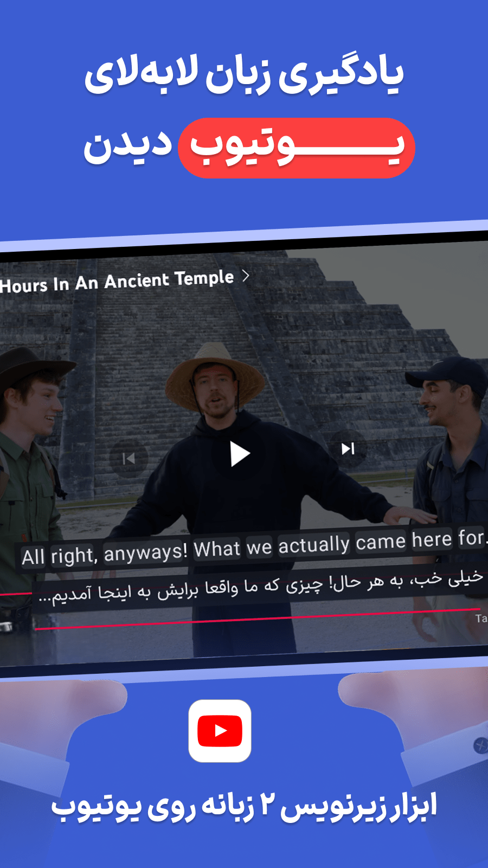The height and width of the screenshot is (868, 488).
Task: Select the subtitle word 'anyways!'
Action: (x=145, y=552)
